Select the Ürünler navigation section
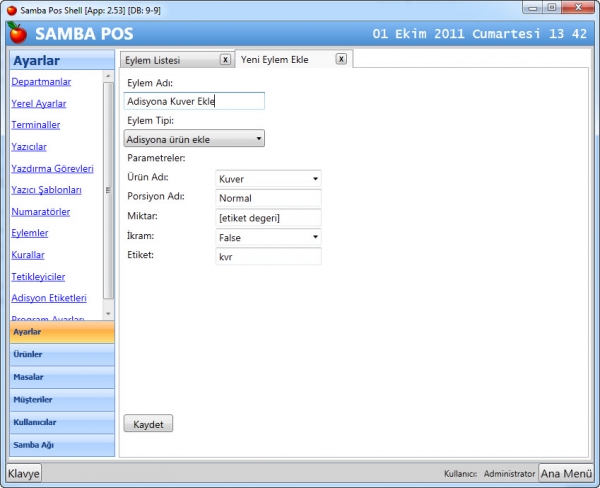 [62, 354]
